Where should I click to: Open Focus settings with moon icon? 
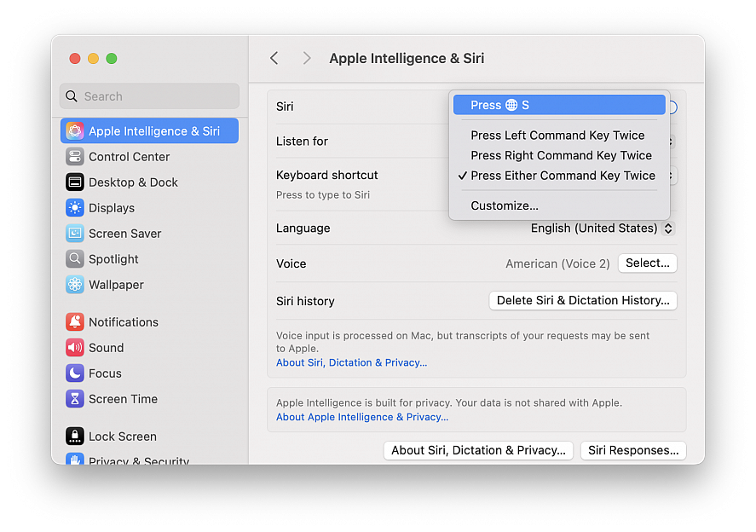[75, 373]
